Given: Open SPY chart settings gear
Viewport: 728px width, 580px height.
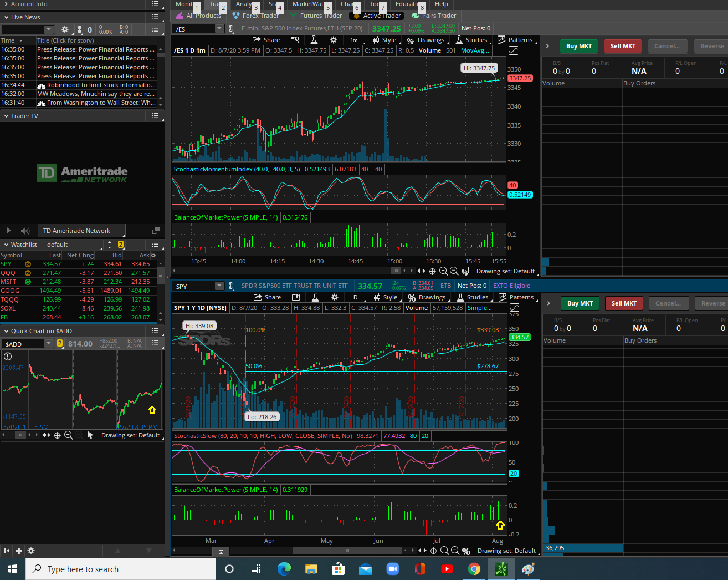Looking at the screenshot, I should point(334,297).
